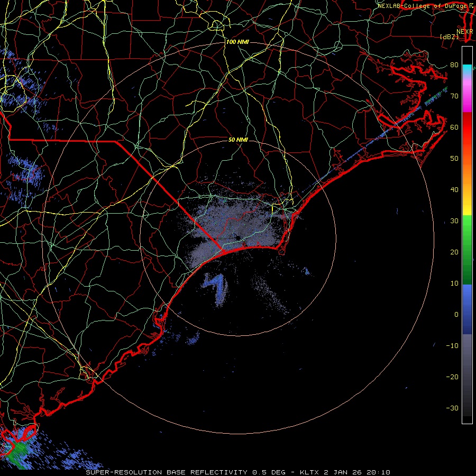The height and width of the screenshot is (476, 476).
Task: Click the 40 value on the dBZ scale
Action: pos(454,190)
